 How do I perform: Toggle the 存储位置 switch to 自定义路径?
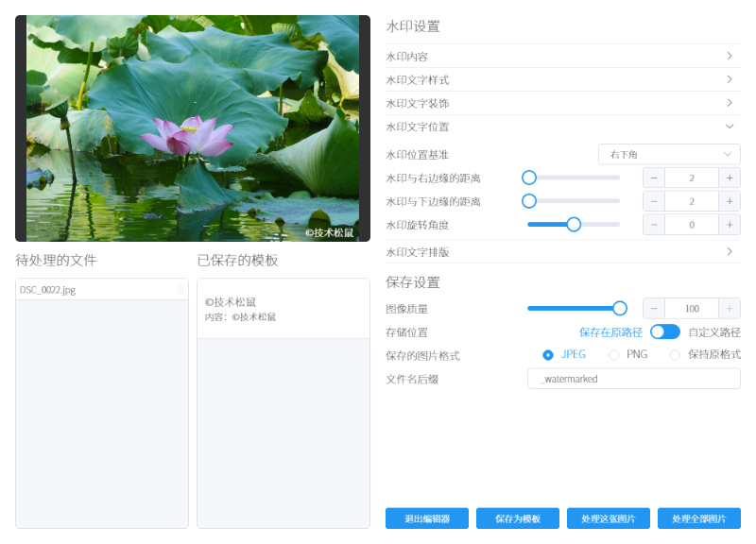(665, 332)
